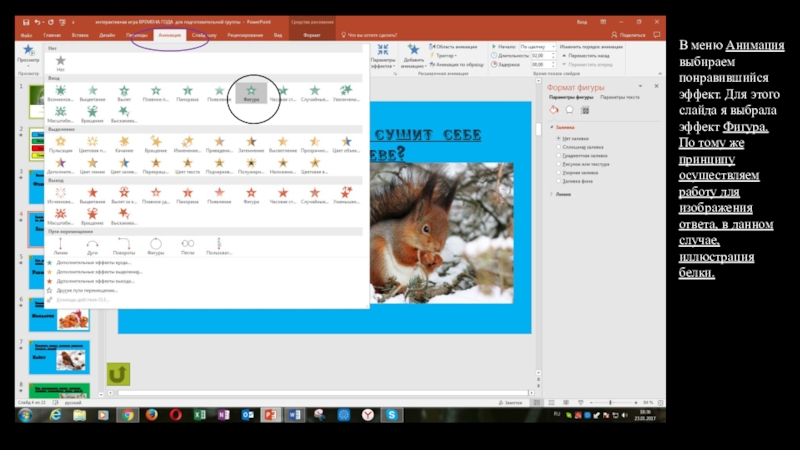Open the Начало dropdown set to По щелчку
This screenshot has width=800, height=450.
coord(534,46)
